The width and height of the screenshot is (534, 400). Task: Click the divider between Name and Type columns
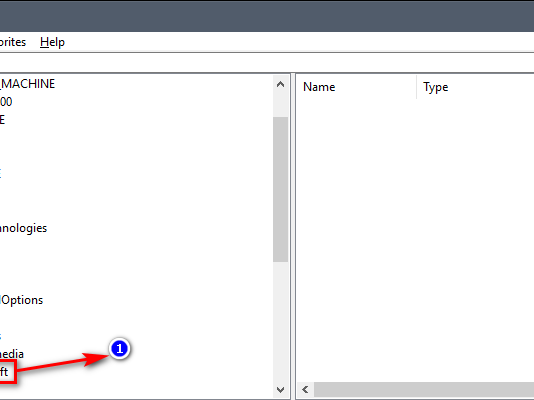coord(417,87)
